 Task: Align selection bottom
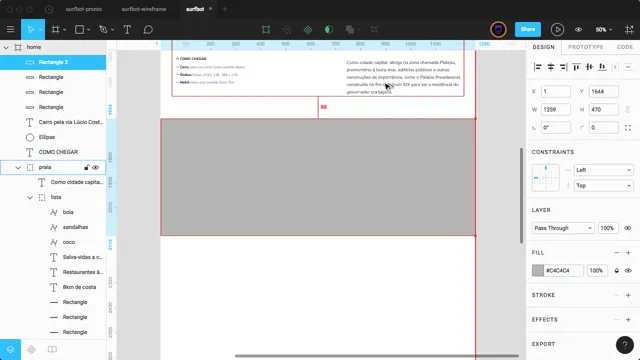(602, 67)
